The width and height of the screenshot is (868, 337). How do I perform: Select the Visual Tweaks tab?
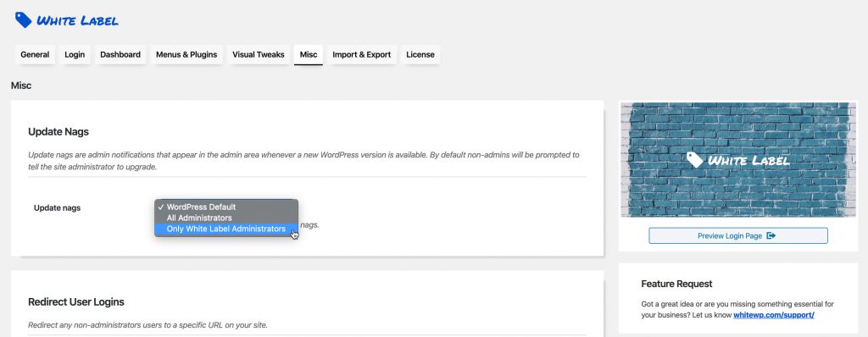click(x=258, y=55)
